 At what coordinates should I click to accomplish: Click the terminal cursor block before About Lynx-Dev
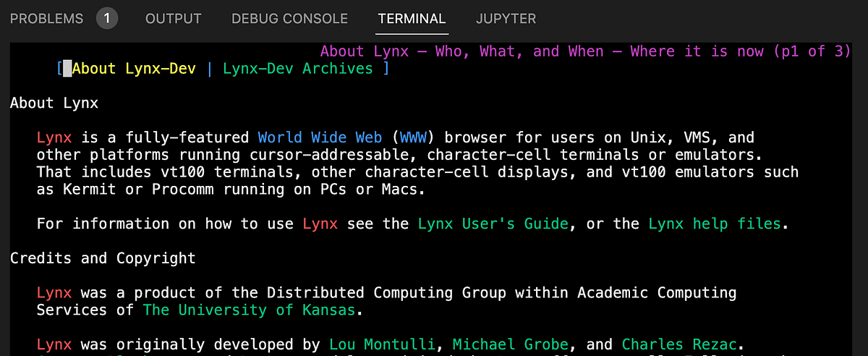pyautogui.click(x=67, y=69)
